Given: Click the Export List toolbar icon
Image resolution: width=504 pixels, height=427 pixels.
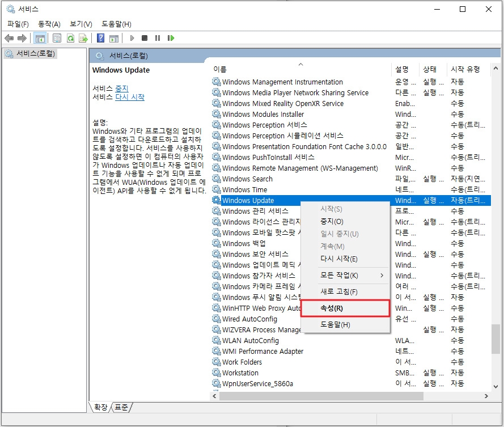Looking at the screenshot, I should (x=83, y=38).
